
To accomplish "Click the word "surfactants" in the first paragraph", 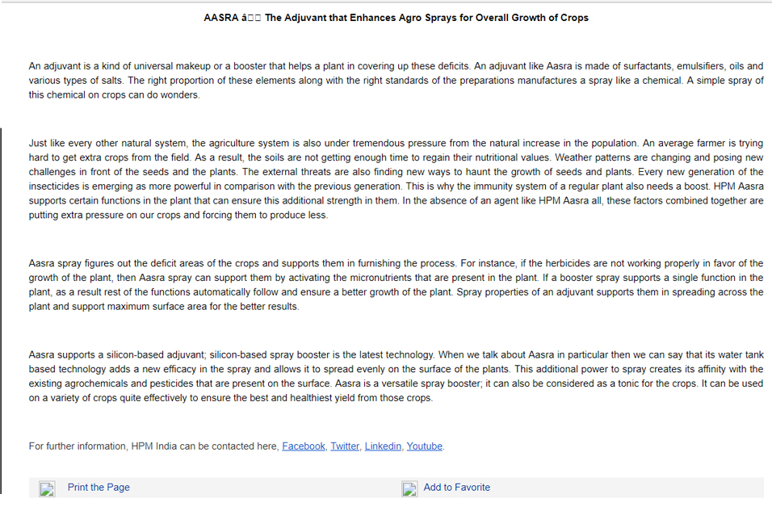I will [647, 66].
